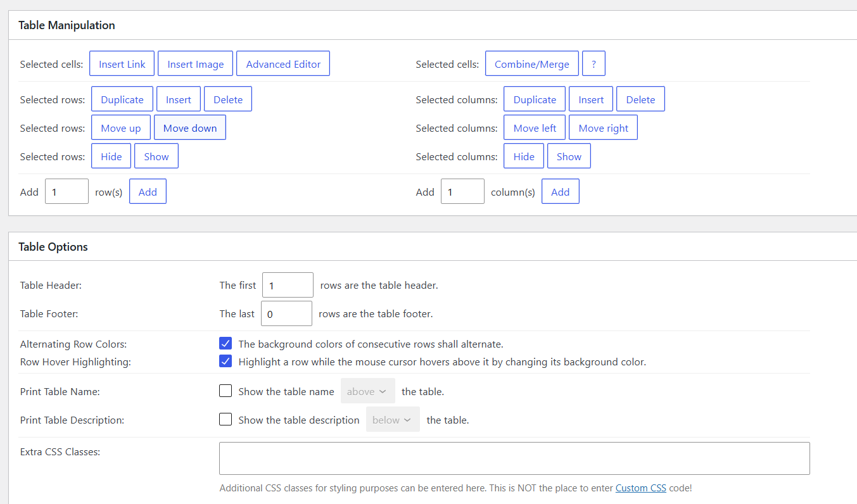Click the Insert Link button
The image size is (857, 504).
pyautogui.click(x=122, y=64)
